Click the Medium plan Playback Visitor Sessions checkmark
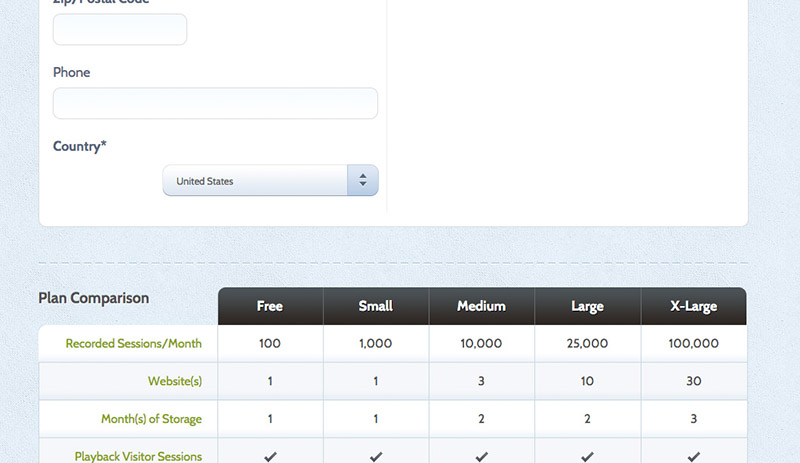Viewport: 800px width, 463px height. (482, 456)
